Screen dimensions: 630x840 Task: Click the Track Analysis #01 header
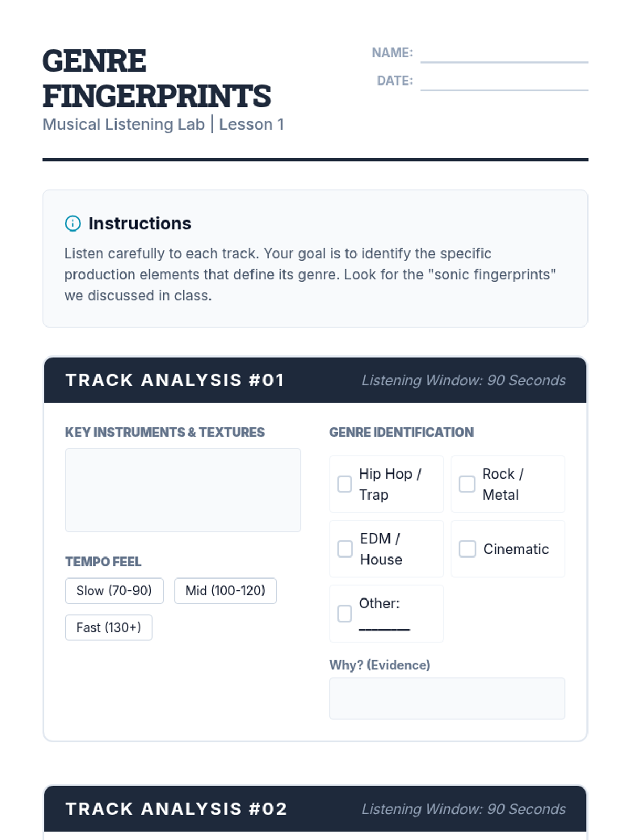175,380
